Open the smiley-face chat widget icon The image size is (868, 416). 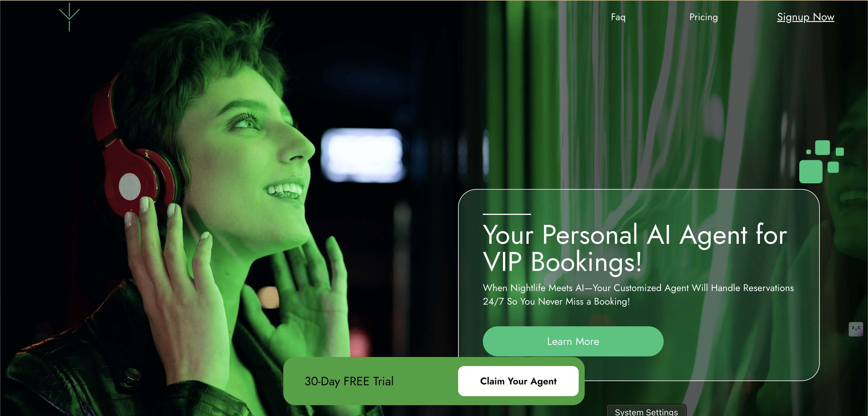[x=856, y=329]
